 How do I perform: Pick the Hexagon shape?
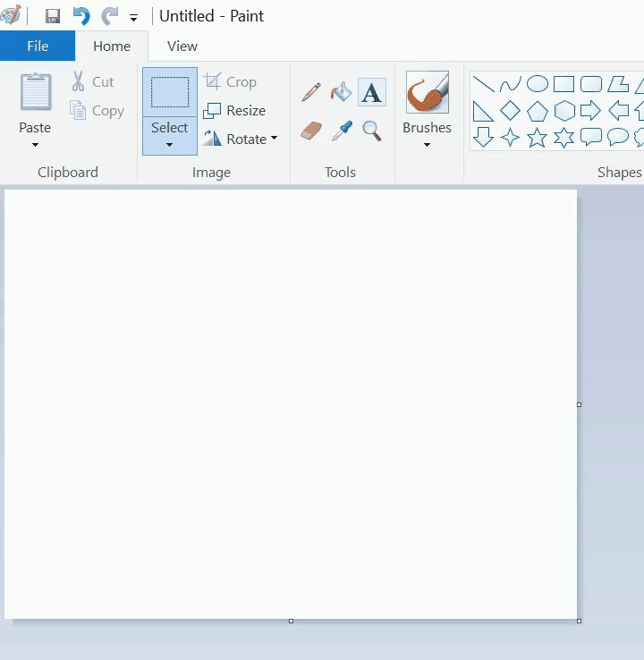click(564, 111)
